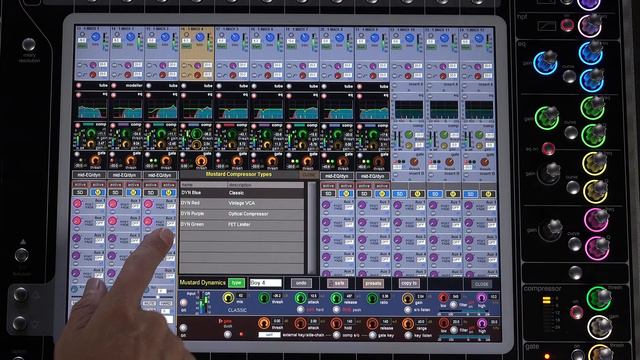The height and width of the screenshot is (360, 640).
Task: Click the Mustard gate hold knob
Action: [x=336, y=324]
